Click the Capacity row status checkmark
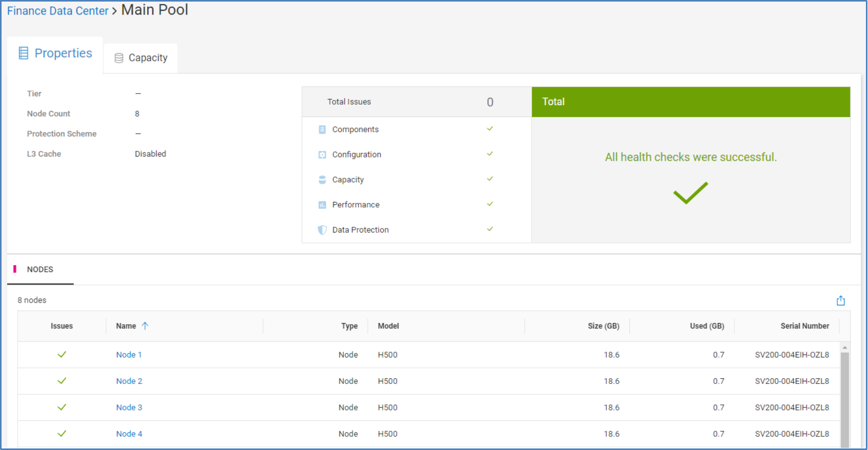868x450 pixels. coord(490,178)
